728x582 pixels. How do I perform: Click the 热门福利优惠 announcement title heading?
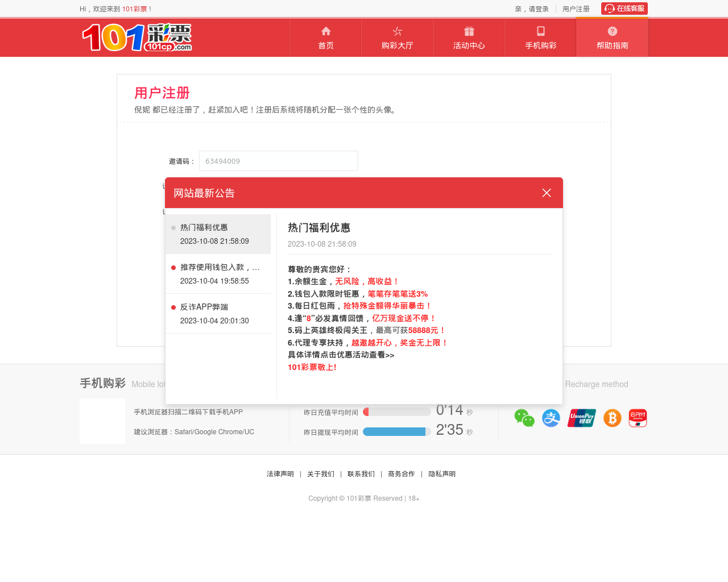(x=319, y=227)
